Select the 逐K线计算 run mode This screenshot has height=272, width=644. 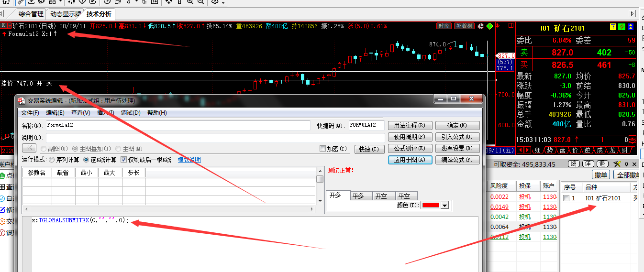[x=86, y=160]
